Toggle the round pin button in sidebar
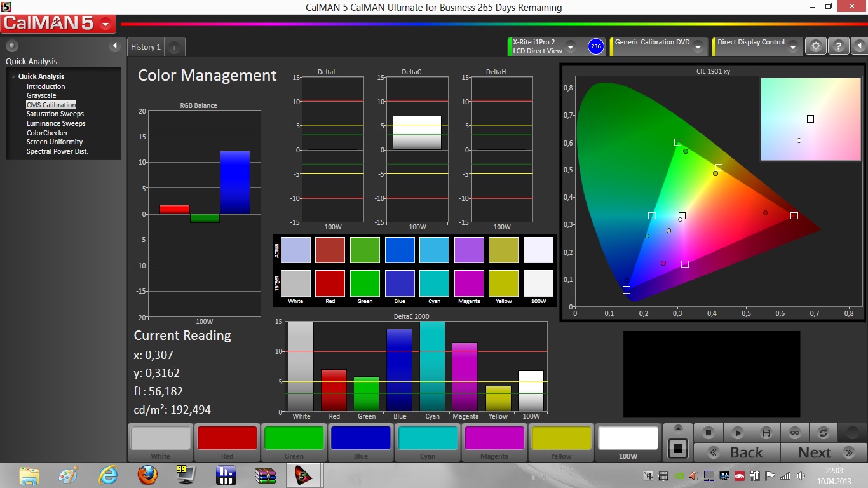The width and height of the screenshot is (868, 488). pos(12,46)
